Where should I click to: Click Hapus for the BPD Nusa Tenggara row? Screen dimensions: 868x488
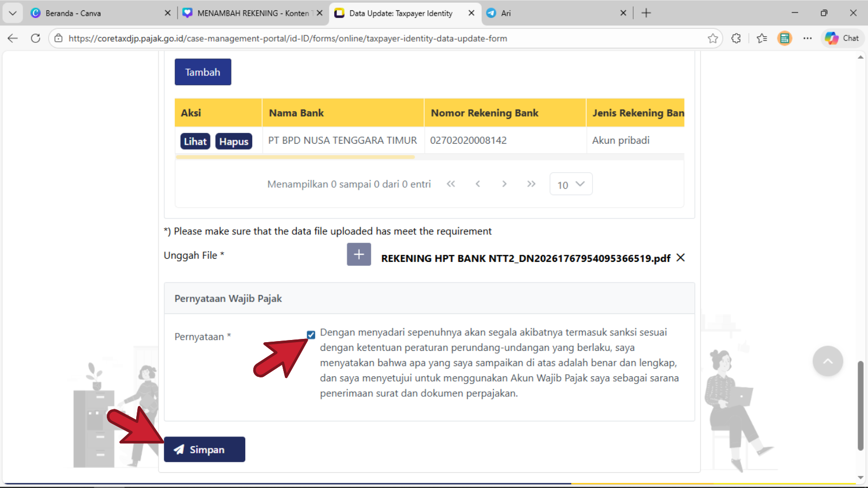point(234,142)
